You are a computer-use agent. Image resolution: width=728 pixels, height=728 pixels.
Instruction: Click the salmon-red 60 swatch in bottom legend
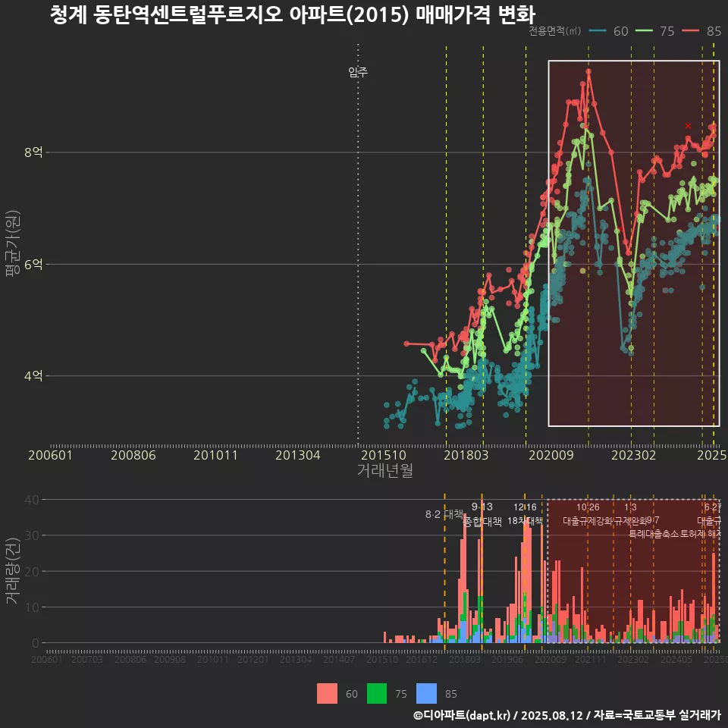(x=327, y=694)
